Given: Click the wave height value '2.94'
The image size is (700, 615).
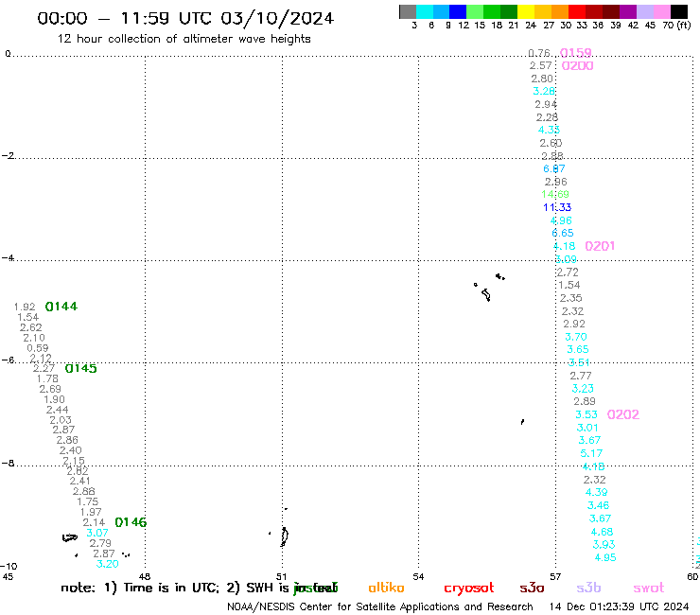Looking at the screenshot, I should pyautogui.click(x=546, y=104).
